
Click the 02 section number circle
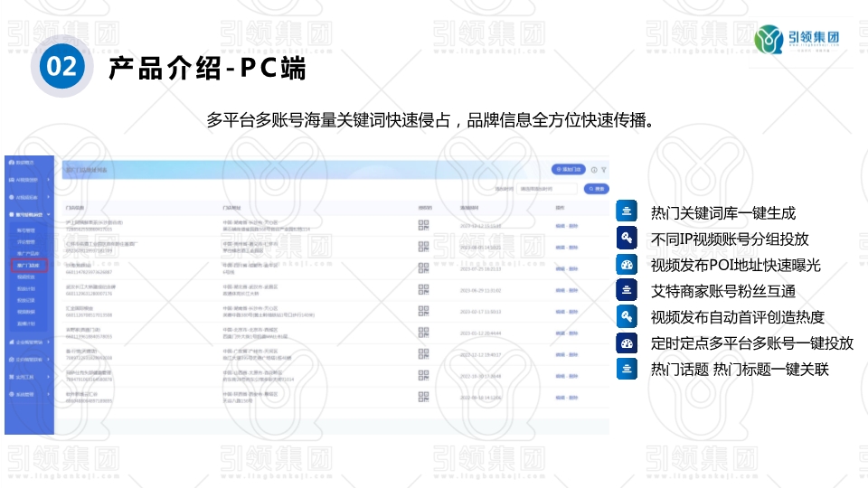tap(62, 68)
